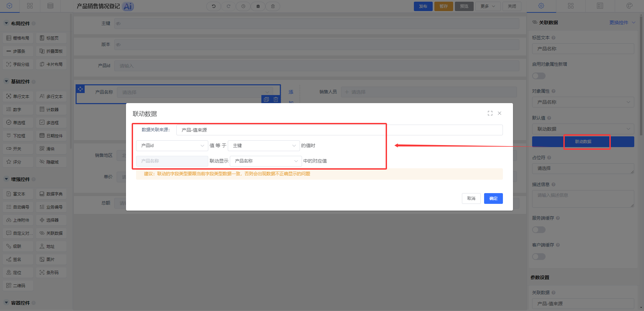Click the move handle on 产品名称 field
This screenshot has height=311, width=644.
point(80,89)
